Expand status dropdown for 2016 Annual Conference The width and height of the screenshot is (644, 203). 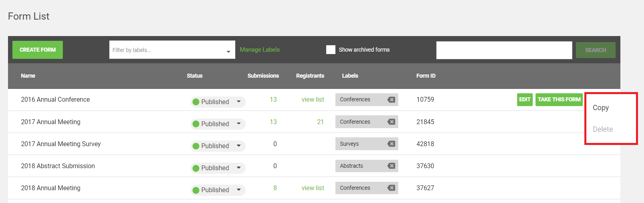(239, 102)
